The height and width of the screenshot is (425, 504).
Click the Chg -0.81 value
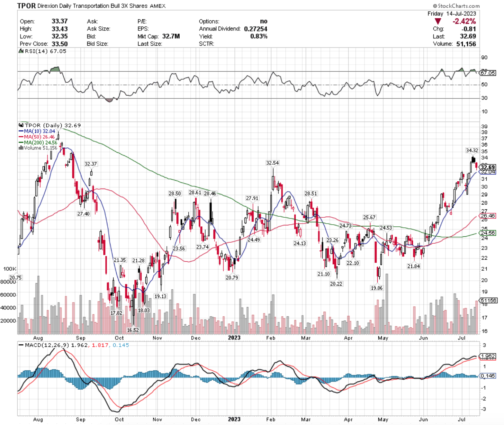pyautogui.click(x=469, y=29)
